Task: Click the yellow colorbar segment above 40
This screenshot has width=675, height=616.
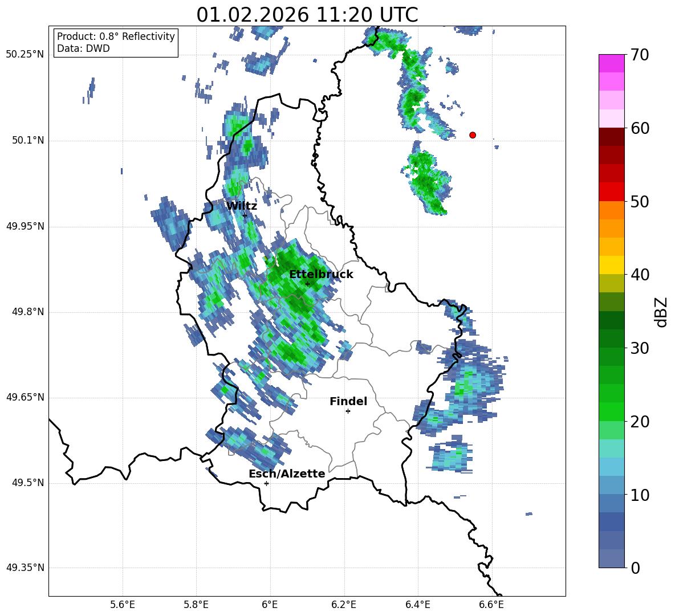Action: (611, 265)
